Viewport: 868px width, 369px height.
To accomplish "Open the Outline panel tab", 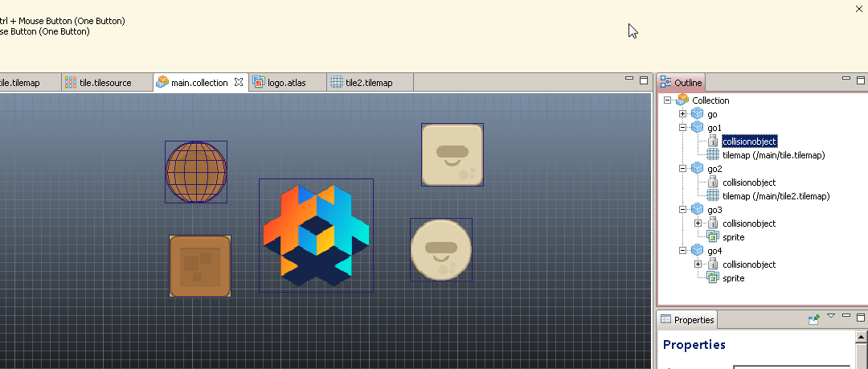I will 682,83.
